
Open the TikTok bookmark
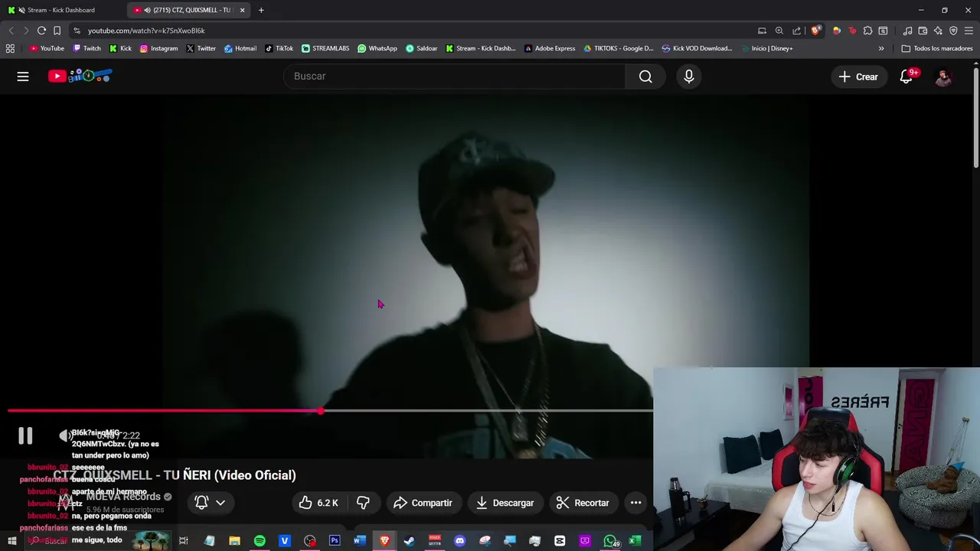(279, 48)
